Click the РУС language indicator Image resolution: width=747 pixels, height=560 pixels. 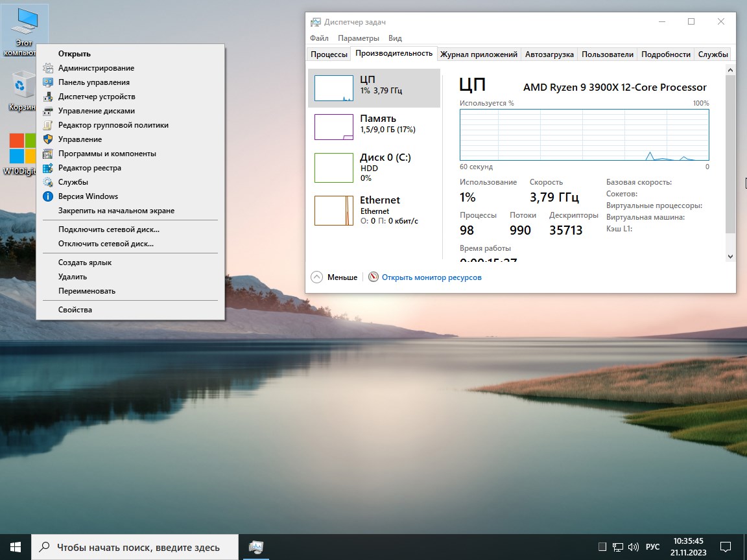click(653, 547)
